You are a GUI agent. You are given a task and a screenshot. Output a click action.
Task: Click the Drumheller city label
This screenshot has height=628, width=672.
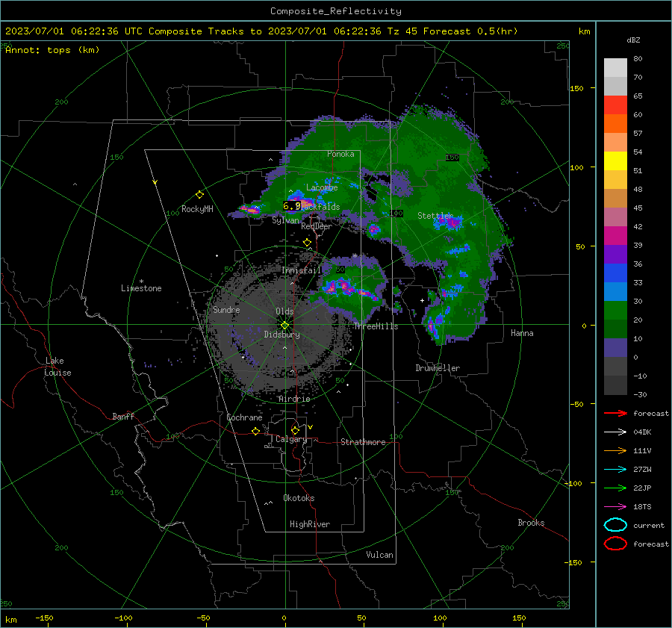438,368
